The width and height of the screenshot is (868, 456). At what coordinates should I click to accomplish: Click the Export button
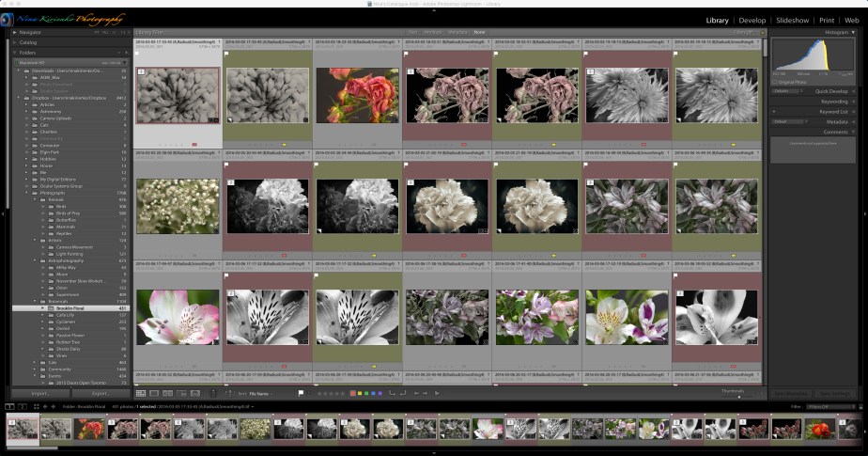100,393
